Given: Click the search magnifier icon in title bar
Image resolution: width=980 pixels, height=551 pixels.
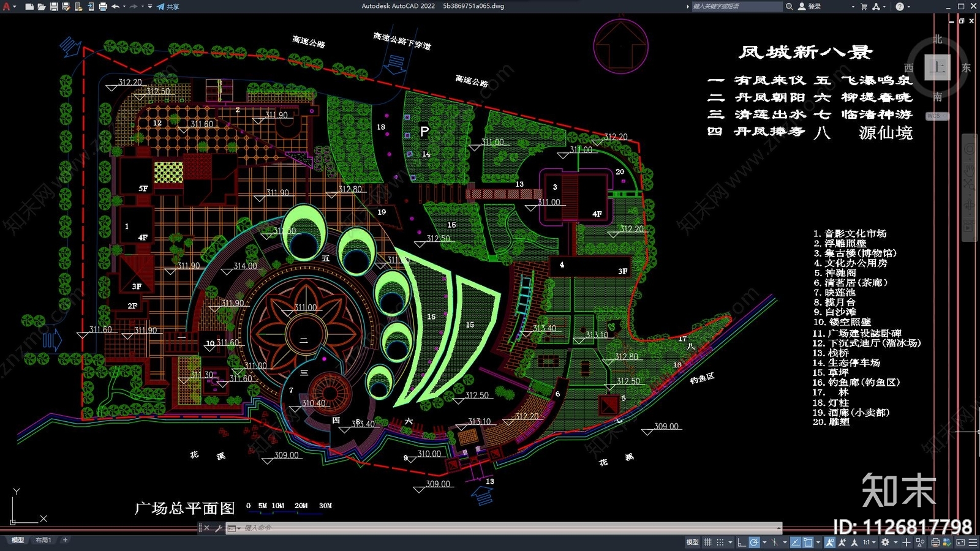Looking at the screenshot, I should 790,7.
